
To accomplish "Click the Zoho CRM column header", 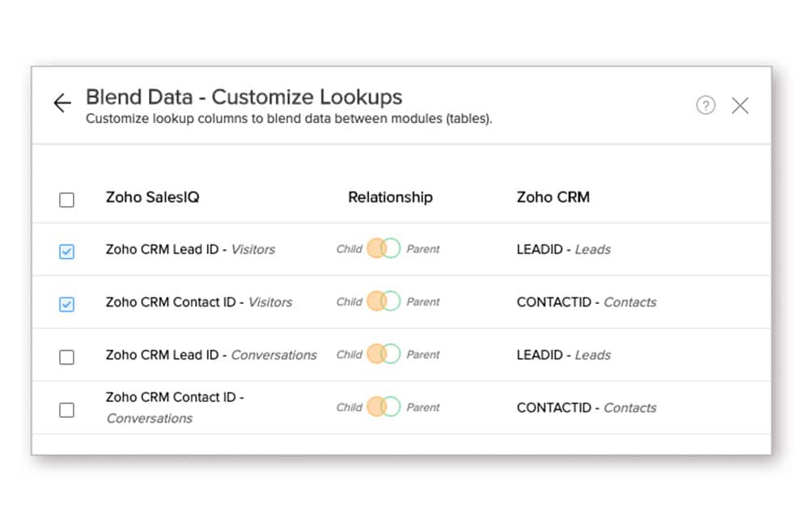I will (x=553, y=197).
